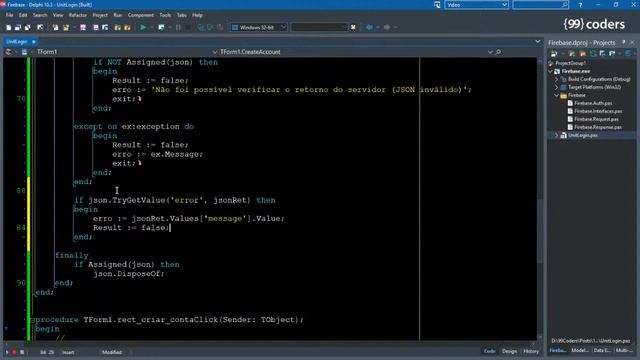Image resolution: width=640 pixels, height=360 pixels.
Task: Select Firebase.Response.pas in project tree
Action: [x=598, y=127]
